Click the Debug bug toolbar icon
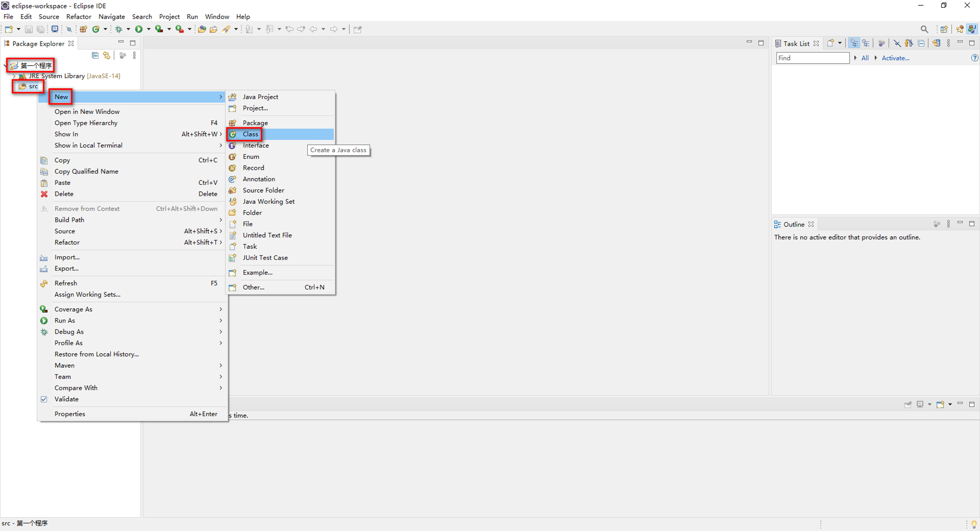 119,29
